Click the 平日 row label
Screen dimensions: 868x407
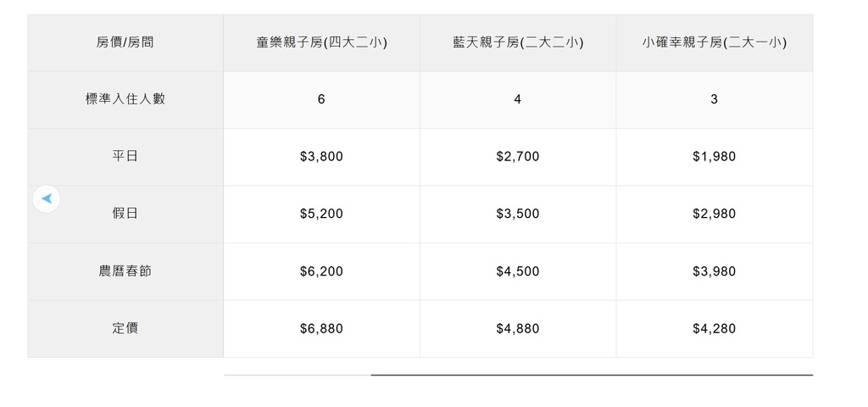(x=125, y=157)
